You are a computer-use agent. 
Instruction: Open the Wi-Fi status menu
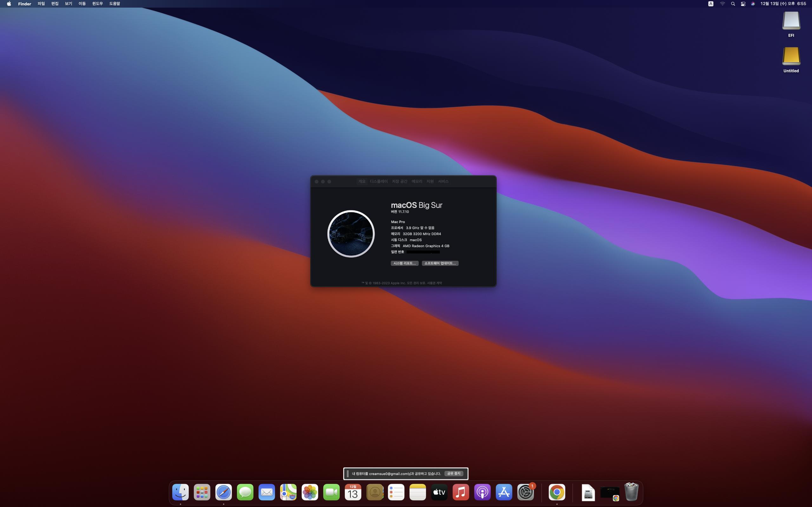pyautogui.click(x=723, y=4)
